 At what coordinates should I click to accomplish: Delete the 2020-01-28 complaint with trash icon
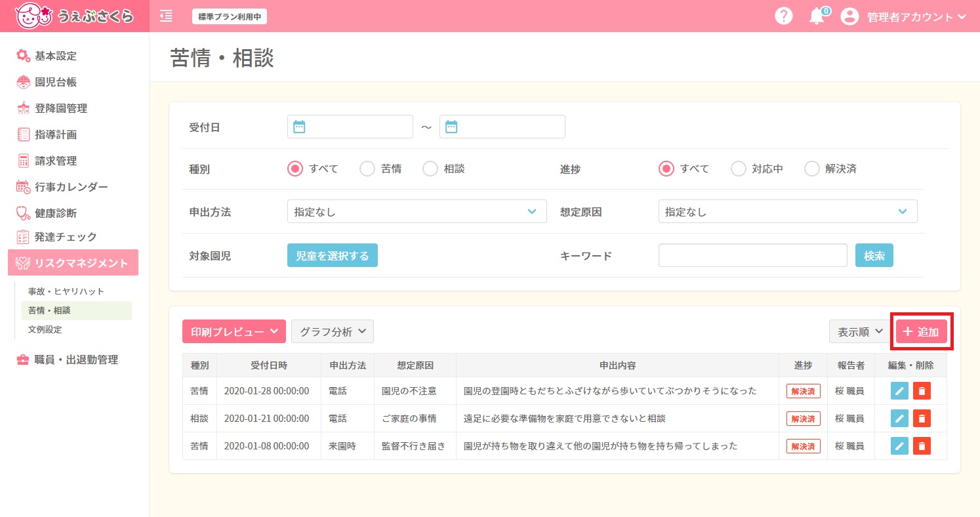[922, 391]
